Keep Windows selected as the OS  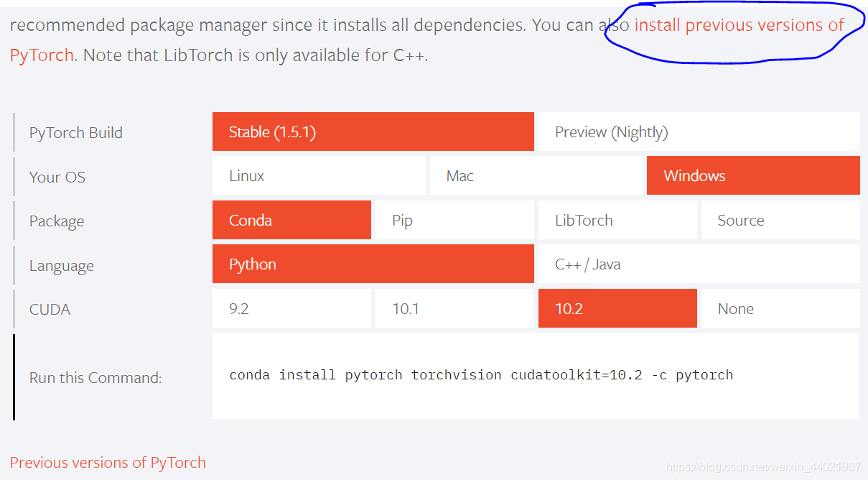(752, 175)
